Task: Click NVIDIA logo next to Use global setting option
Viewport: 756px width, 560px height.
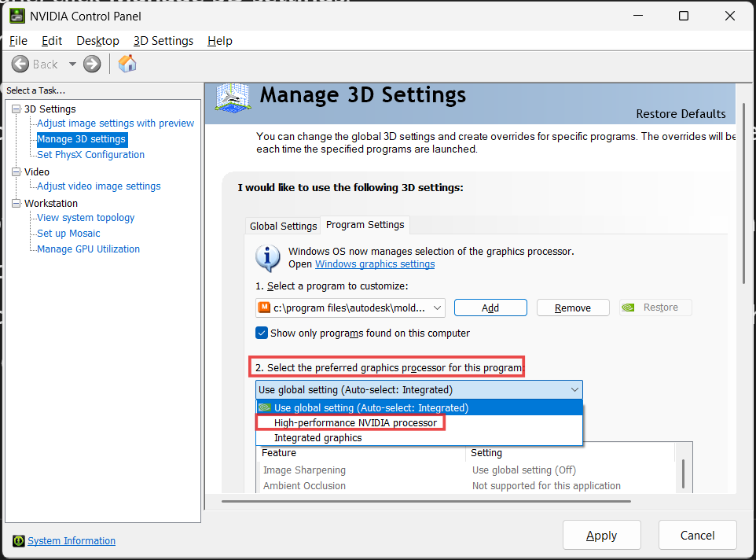Action: point(265,407)
